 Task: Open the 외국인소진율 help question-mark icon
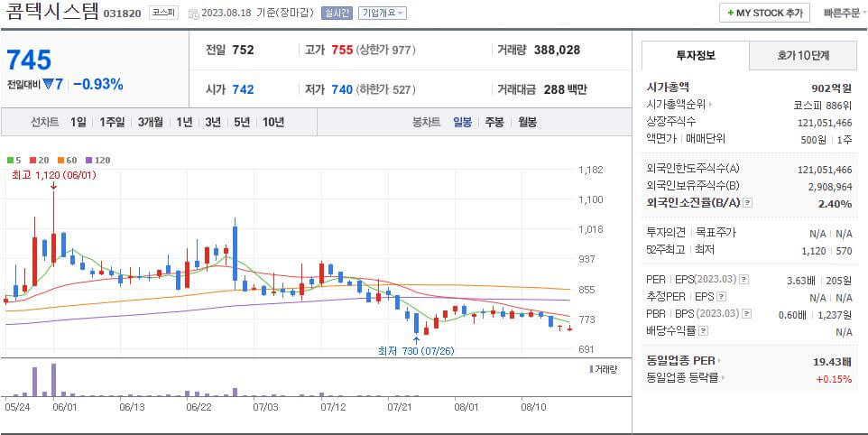747,203
